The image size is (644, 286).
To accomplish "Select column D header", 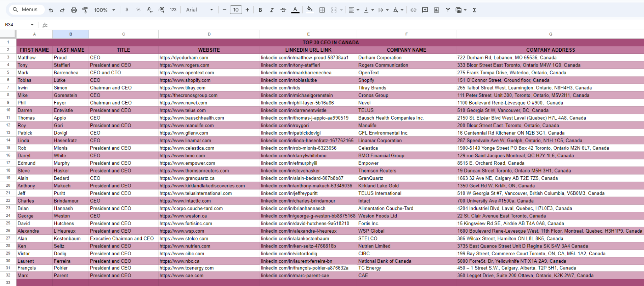I will [x=209, y=34].
